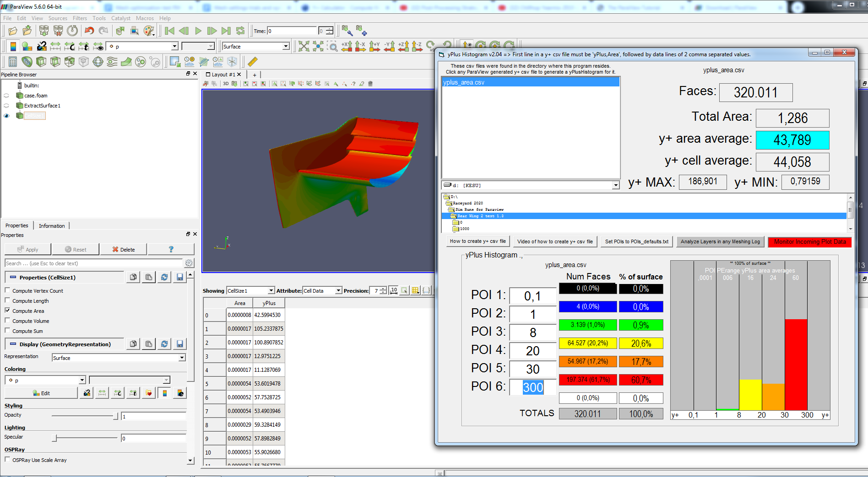The width and height of the screenshot is (868, 477).
Task: Click the Reset Camera icon
Action: (304, 46)
